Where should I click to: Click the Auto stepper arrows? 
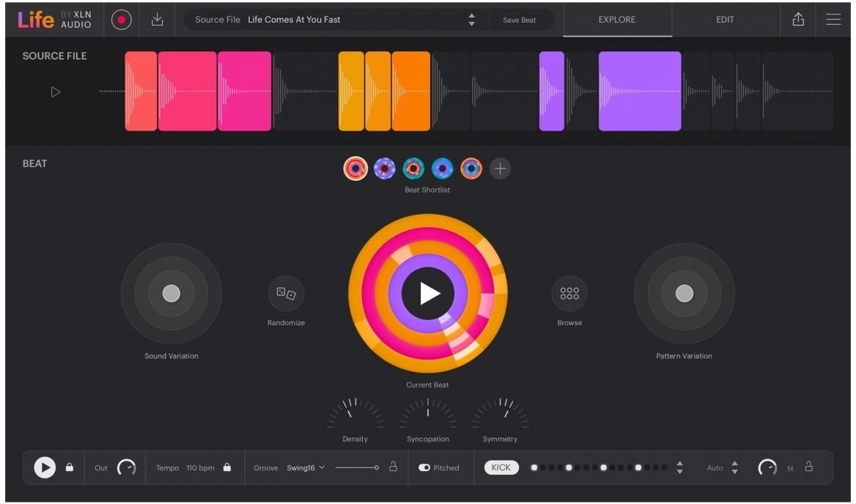[x=735, y=467]
